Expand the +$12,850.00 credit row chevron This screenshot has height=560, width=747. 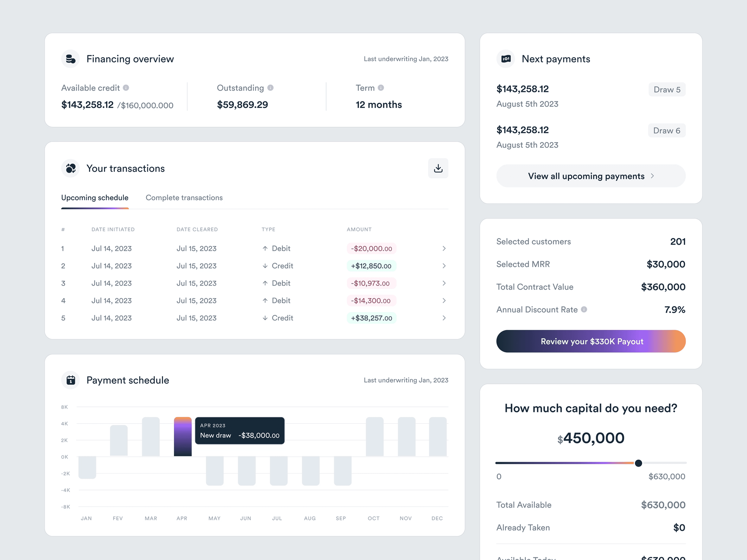[444, 266]
